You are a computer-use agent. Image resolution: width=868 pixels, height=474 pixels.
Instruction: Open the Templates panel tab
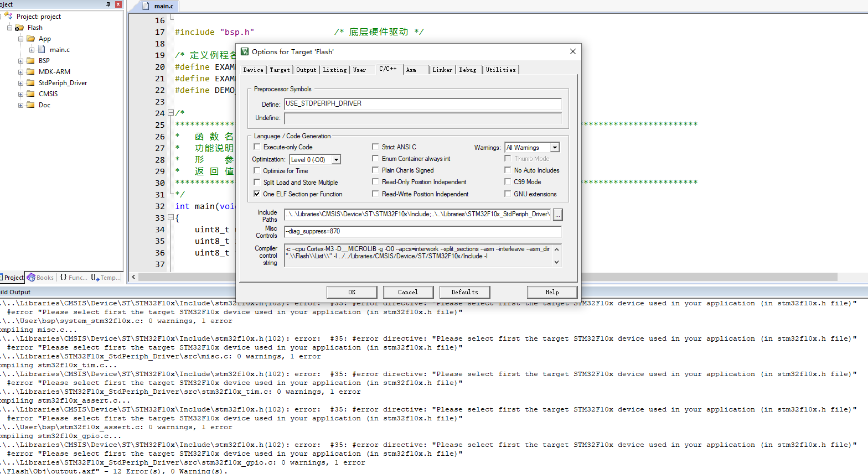[106, 278]
